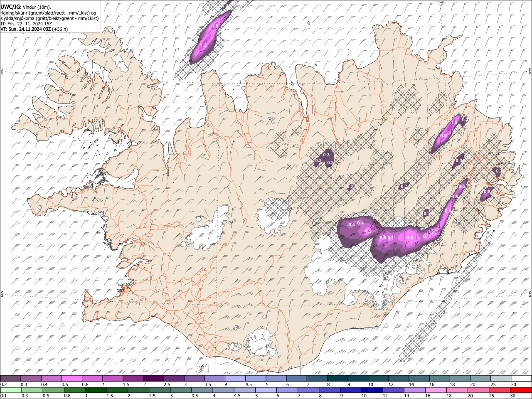Click the '0.2' label under the top legend row
This screenshot has width=532, height=399.
3,384
